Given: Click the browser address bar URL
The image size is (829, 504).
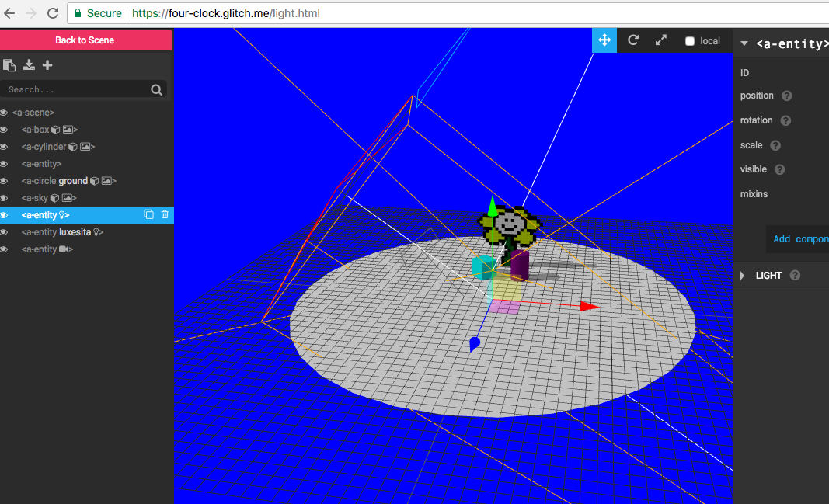Looking at the screenshot, I should 226,13.
